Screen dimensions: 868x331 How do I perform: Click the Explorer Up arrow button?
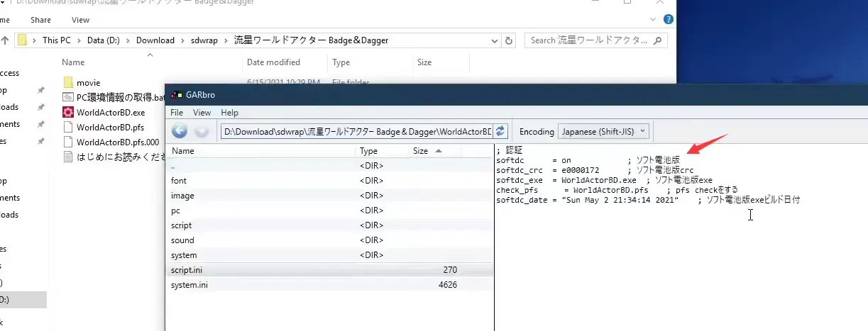pos(6,40)
